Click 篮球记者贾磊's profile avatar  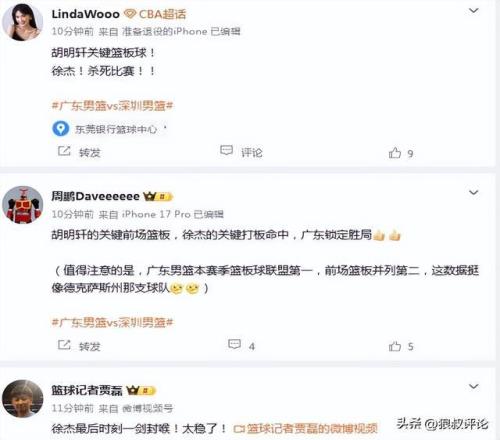(23, 399)
